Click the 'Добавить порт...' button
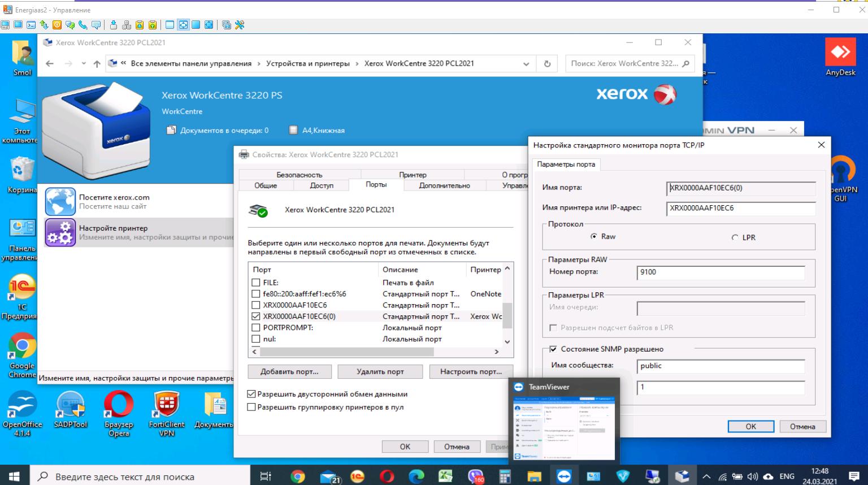The image size is (868, 485). (289, 371)
